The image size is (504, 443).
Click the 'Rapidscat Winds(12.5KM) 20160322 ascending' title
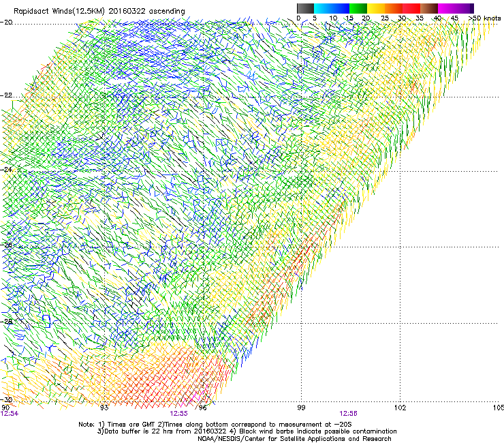(x=99, y=12)
